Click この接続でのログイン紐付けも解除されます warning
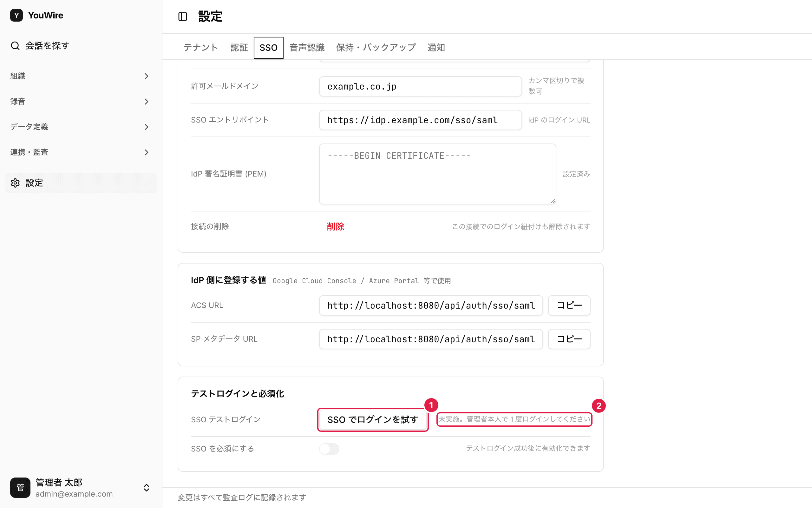Screen dimensions: 812x508 (521, 227)
